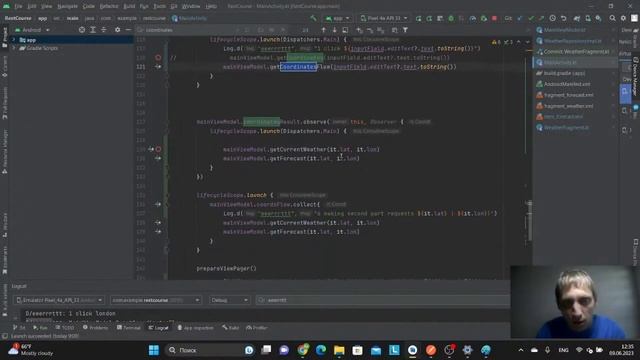The width and height of the screenshot is (640, 360).
Task: Open the app run configuration dropdown
Action: tap(338, 18)
